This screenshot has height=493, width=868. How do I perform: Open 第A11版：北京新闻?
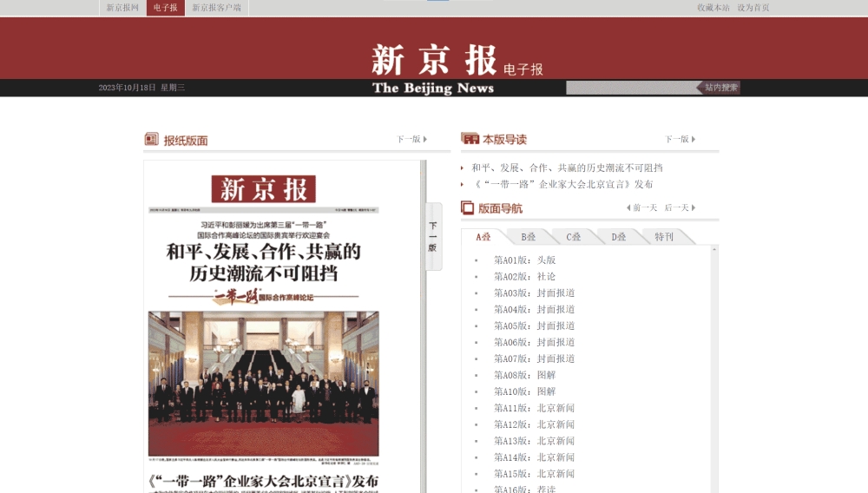(x=534, y=408)
